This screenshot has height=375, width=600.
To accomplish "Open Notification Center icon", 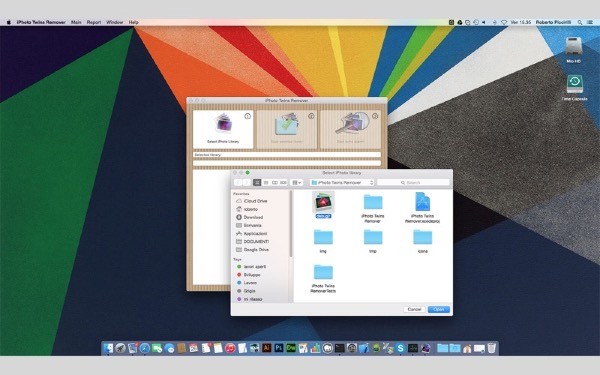I will tap(590, 22).
